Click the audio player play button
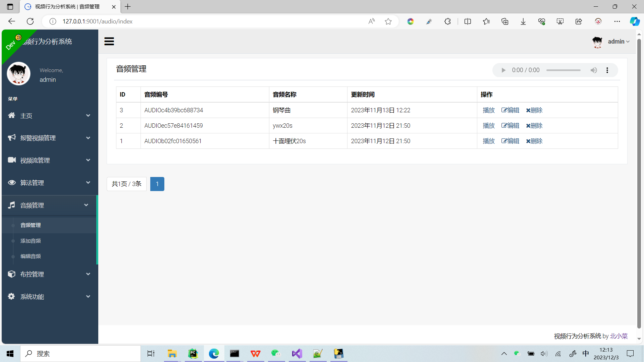Screen dimensions: 644x362 click(x=503, y=70)
